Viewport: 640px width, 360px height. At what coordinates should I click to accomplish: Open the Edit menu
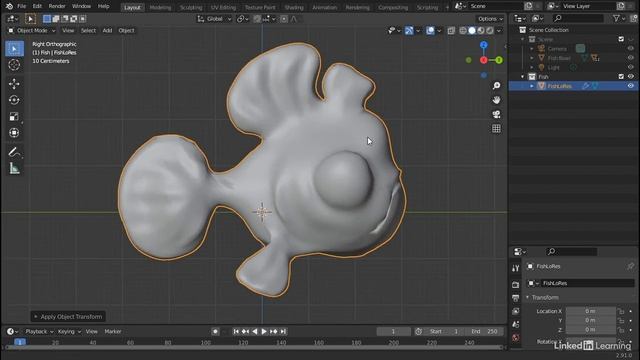pyautogui.click(x=37, y=6)
